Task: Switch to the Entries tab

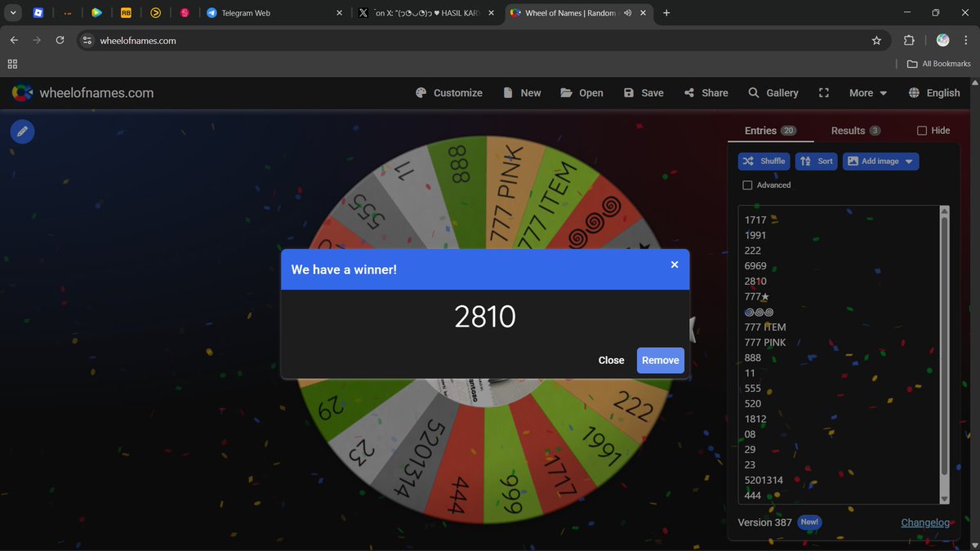Action: [770, 131]
